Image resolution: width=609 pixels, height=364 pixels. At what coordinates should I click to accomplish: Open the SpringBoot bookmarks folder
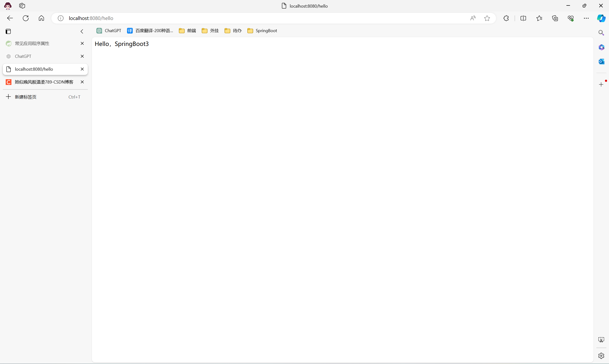(x=262, y=31)
